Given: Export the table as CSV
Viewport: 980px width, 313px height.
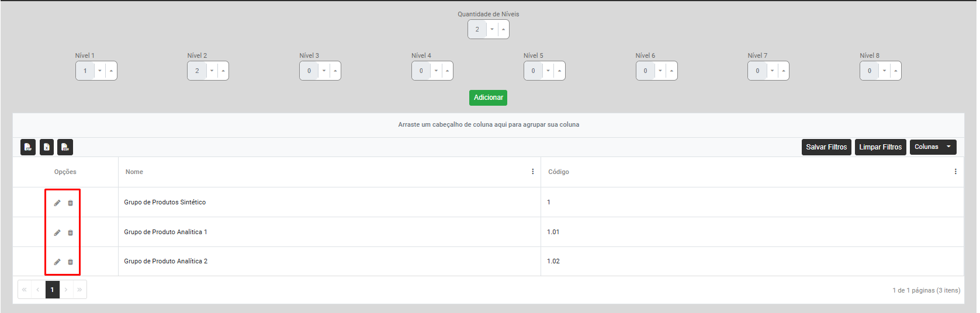Looking at the screenshot, I should click(x=65, y=147).
